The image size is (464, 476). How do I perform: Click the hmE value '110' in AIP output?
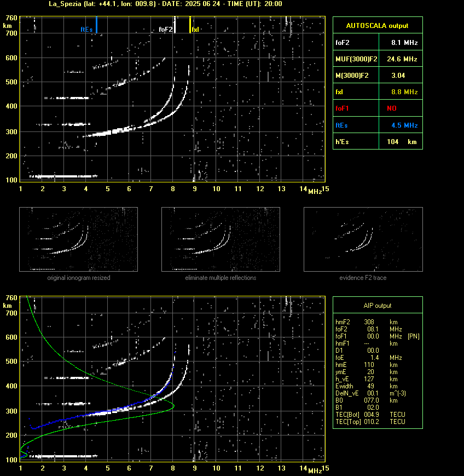tap(369, 365)
